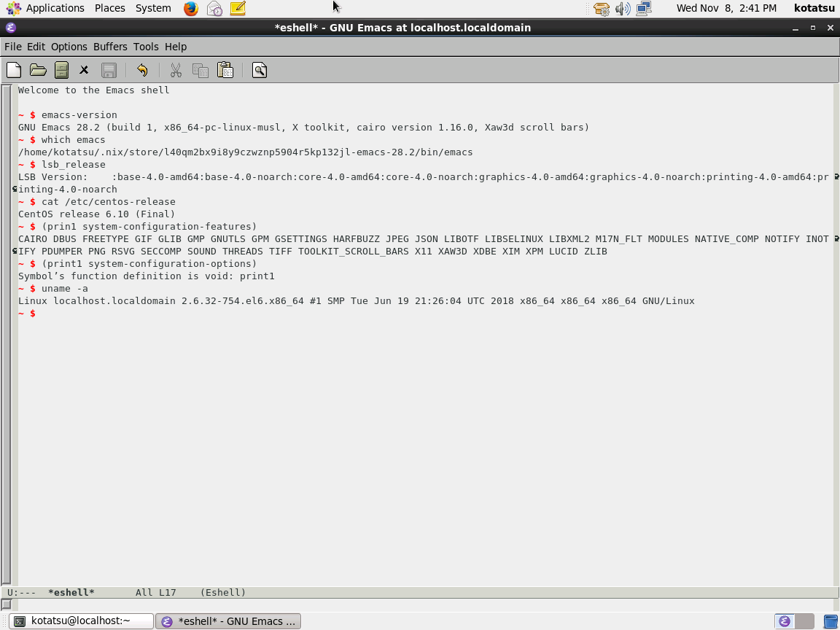Open the volume control in system tray
Viewport: 840px width, 630px height.
[622, 9]
